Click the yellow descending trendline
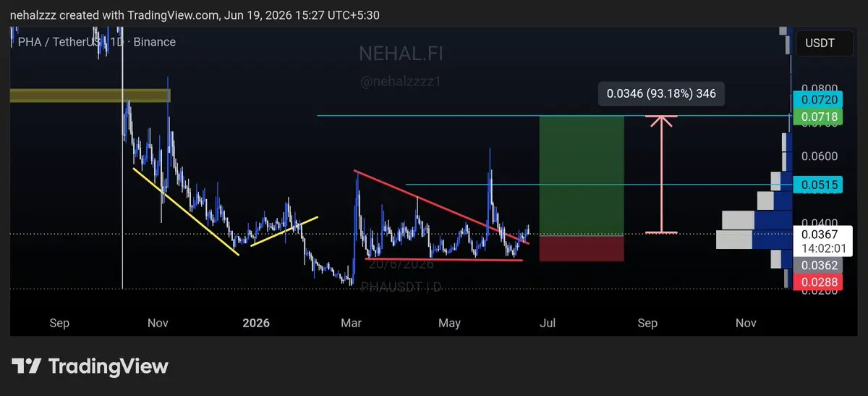This screenshot has width=868, height=396. 186,211
